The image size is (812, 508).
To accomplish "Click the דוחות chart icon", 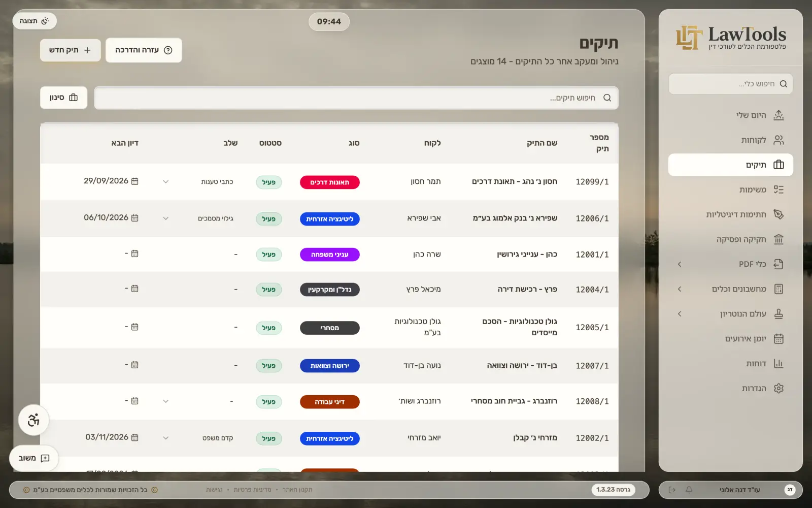I will pos(779,364).
